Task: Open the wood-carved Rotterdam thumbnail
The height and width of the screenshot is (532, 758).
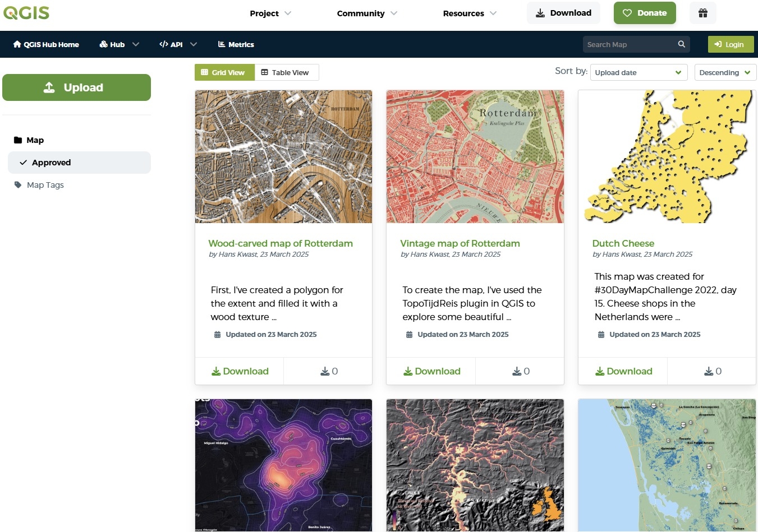Action: click(x=283, y=157)
